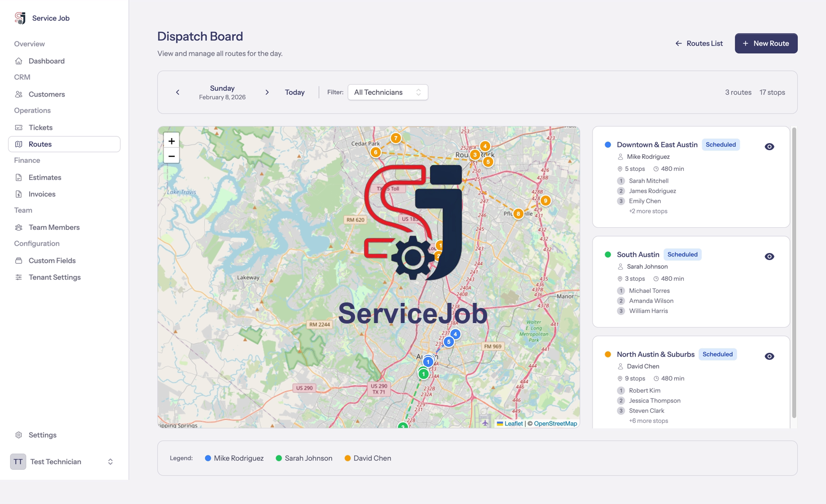Toggle the eye icon on South Austin route
826x504 pixels.
click(769, 256)
